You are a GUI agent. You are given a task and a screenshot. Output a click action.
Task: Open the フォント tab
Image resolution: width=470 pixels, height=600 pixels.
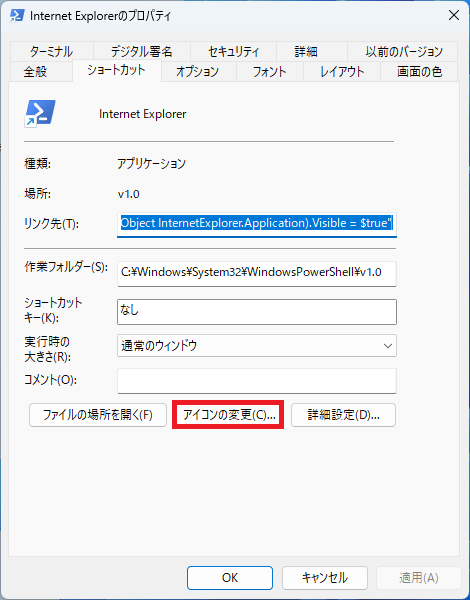coord(270,72)
